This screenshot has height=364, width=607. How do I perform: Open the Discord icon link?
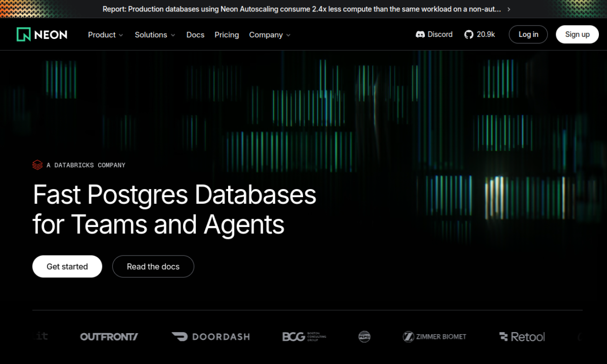click(420, 35)
